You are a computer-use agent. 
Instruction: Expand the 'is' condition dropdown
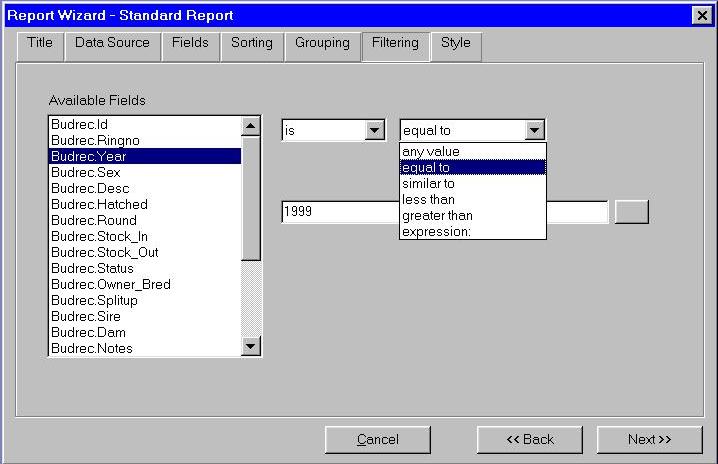pos(375,131)
